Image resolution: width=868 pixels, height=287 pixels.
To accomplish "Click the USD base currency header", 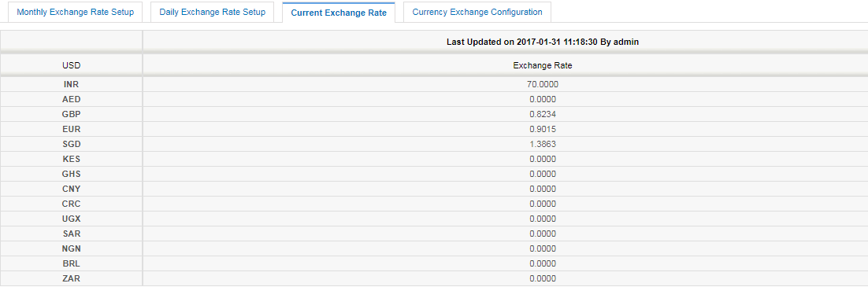I will [x=72, y=65].
